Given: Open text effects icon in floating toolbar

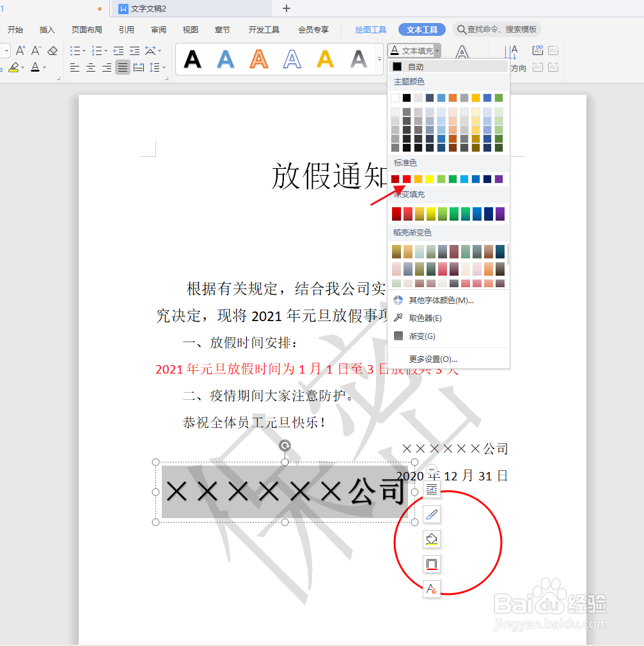Looking at the screenshot, I should point(432,589).
